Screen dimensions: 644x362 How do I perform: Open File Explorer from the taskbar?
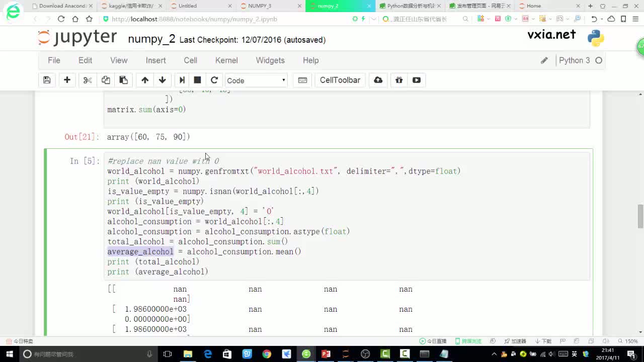click(x=188, y=354)
